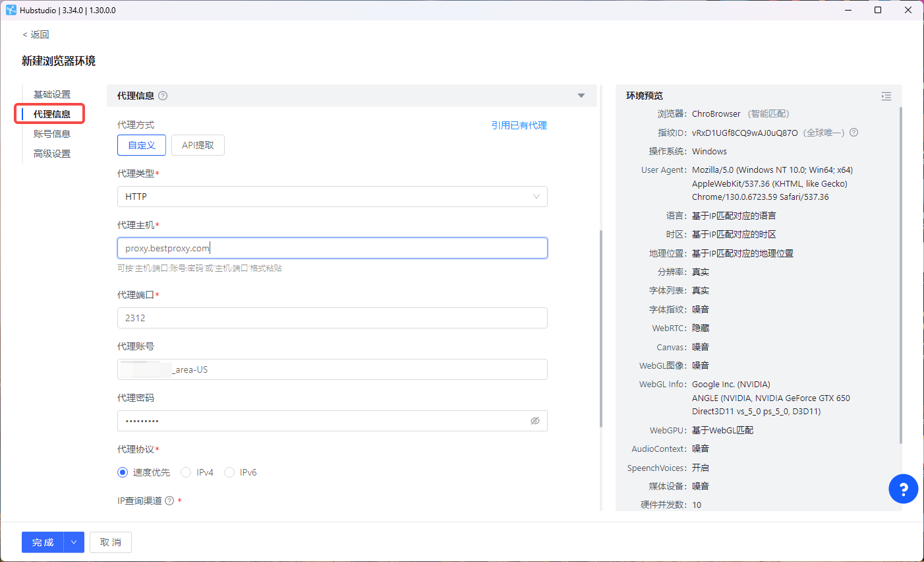Click the User Agent Mozilla/5.0 text
Image resolution: width=924 pixels, height=562 pixels.
[772, 183]
